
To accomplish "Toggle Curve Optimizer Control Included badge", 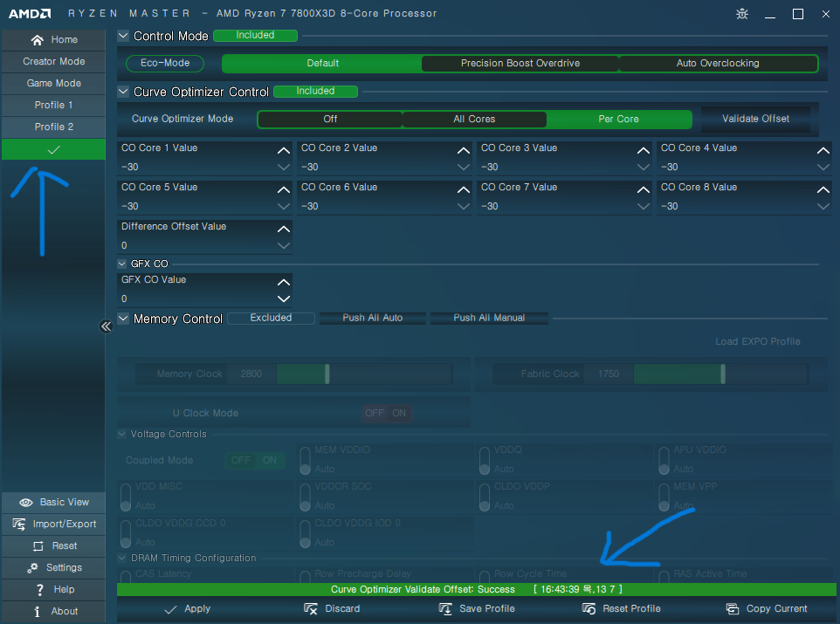I will (x=315, y=91).
